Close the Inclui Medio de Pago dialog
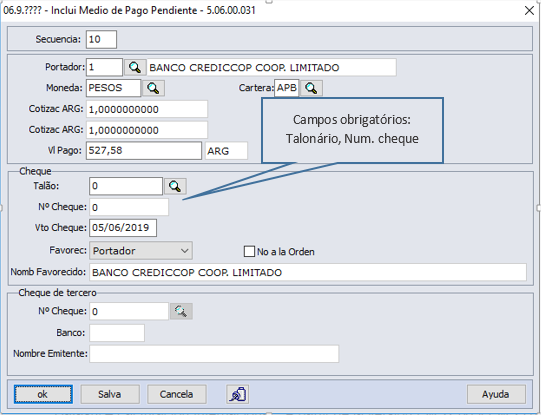 [529, 10]
